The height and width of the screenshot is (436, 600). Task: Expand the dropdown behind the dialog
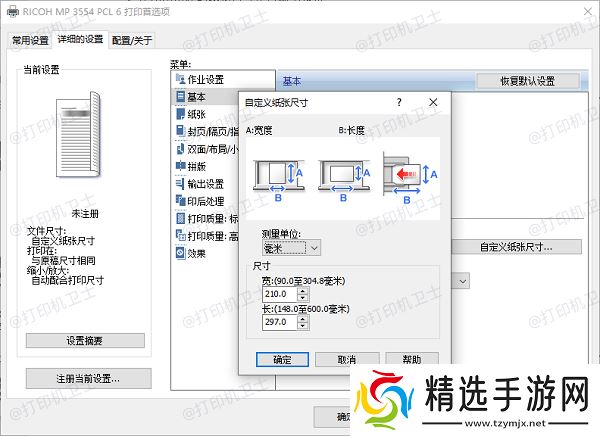463,282
